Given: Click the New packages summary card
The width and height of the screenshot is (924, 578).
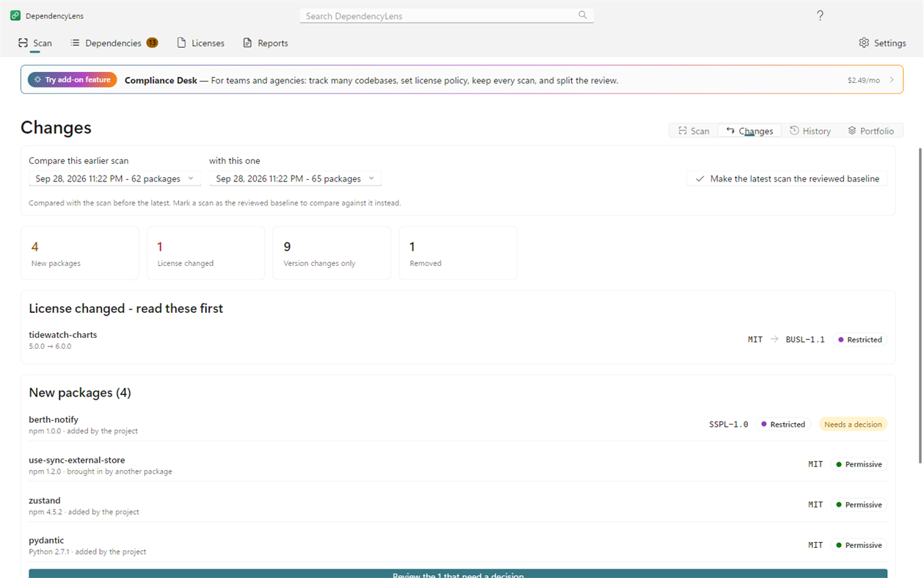Looking at the screenshot, I should click(80, 253).
